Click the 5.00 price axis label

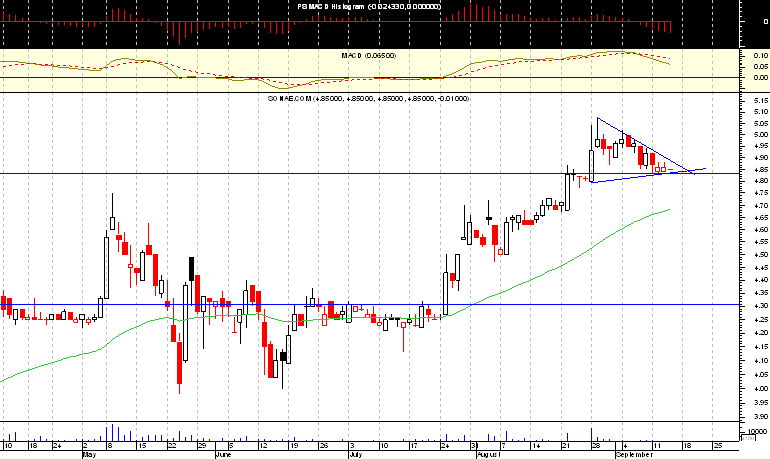(761, 135)
